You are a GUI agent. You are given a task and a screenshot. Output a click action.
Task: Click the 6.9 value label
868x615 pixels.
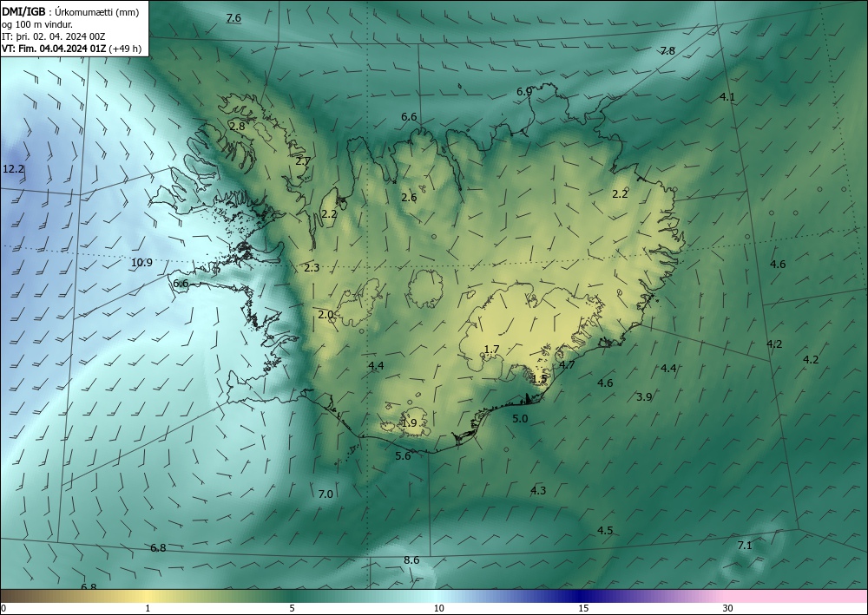[x=524, y=92]
